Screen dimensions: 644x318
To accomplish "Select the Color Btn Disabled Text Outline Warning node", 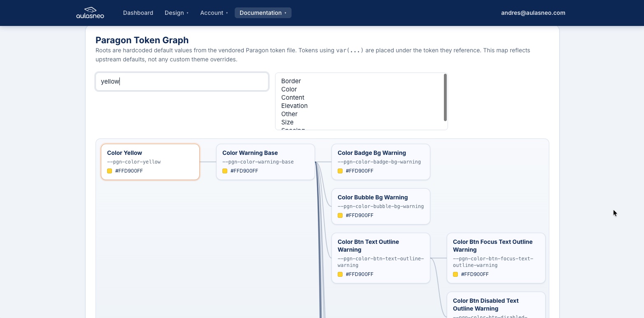I will (x=496, y=305).
